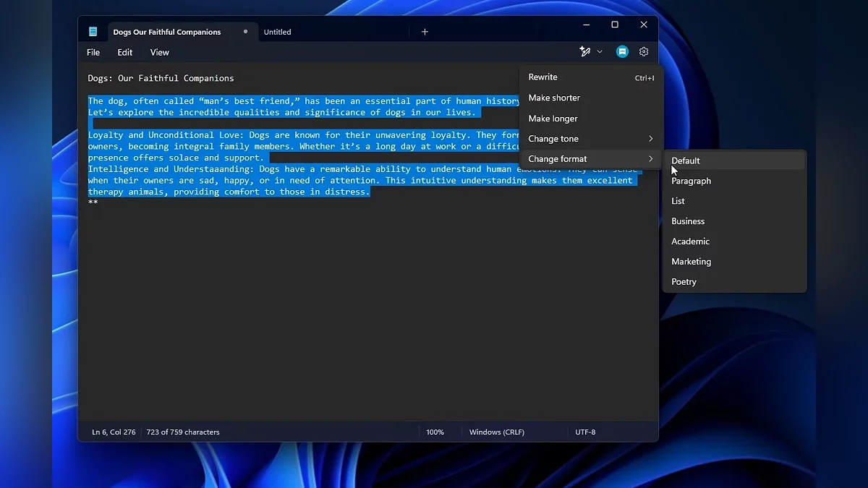Select the List format option
868x488 pixels.
678,201
